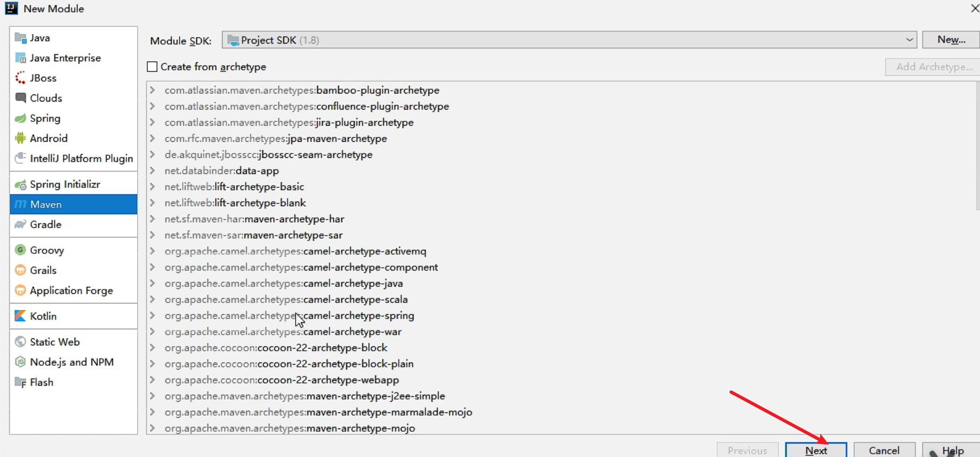Expand maven-archetype-har entry
980x457 pixels.
tap(153, 219)
